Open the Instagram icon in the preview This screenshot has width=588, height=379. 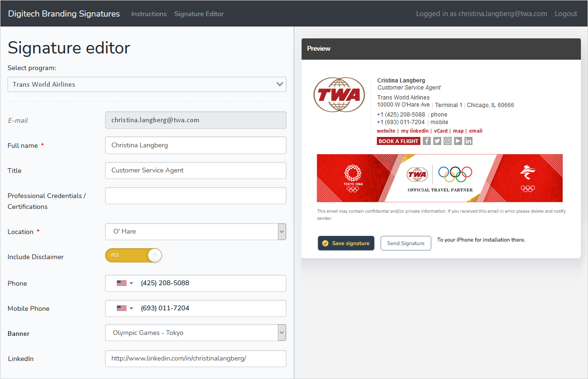[x=447, y=141]
